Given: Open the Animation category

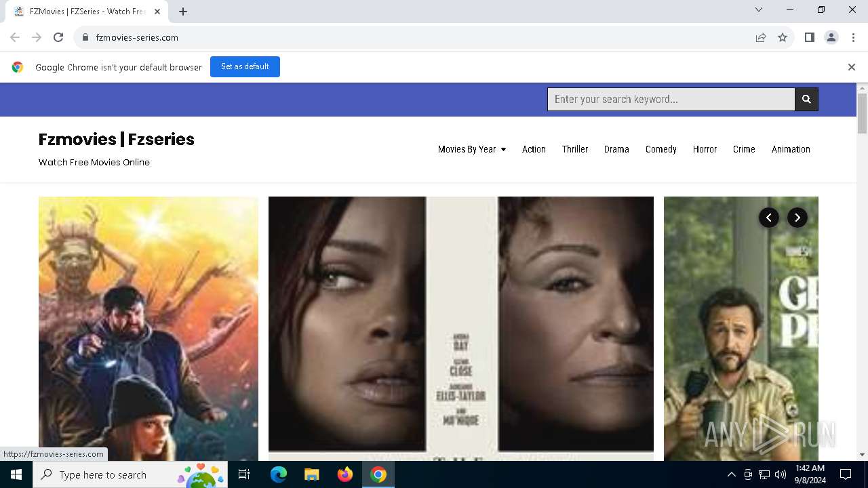Looking at the screenshot, I should [791, 149].
